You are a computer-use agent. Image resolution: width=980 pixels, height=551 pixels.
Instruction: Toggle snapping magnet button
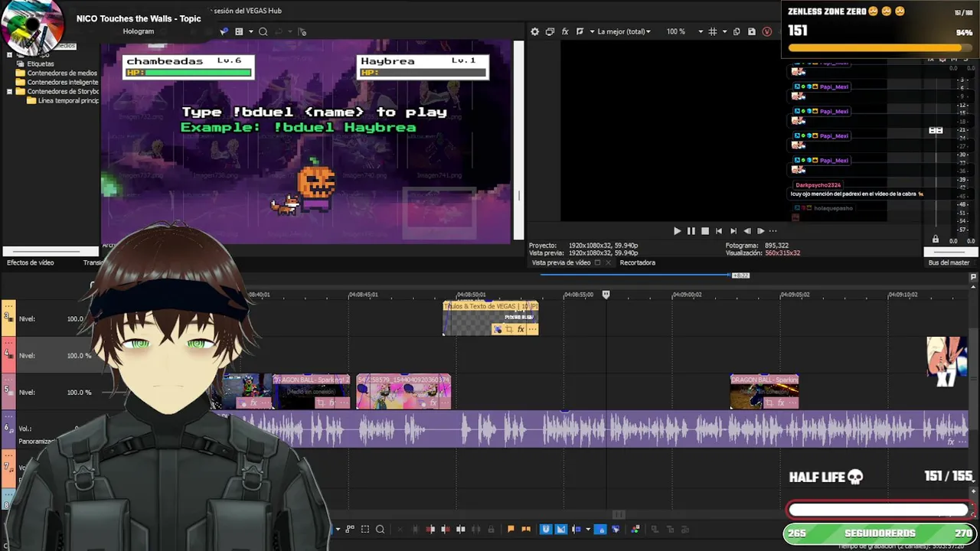coord(546,529)
